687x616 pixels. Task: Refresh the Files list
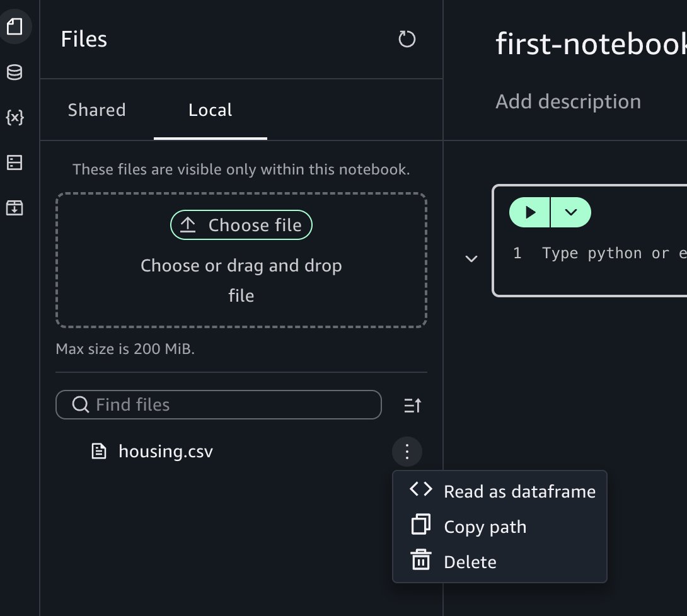(407, 40)
